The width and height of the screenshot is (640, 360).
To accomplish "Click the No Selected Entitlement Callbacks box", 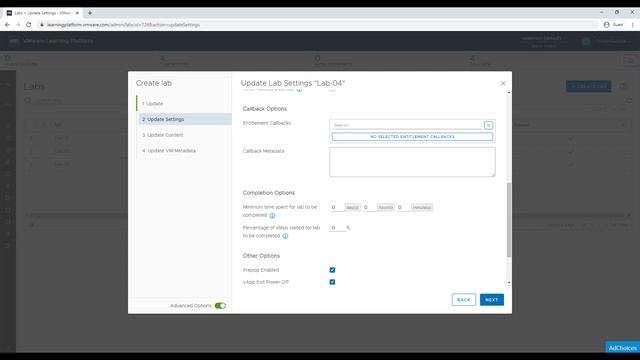I will 412,137.
